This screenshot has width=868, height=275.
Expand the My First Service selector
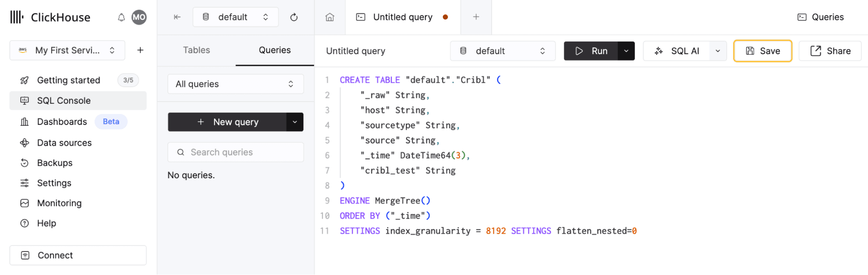67,50
